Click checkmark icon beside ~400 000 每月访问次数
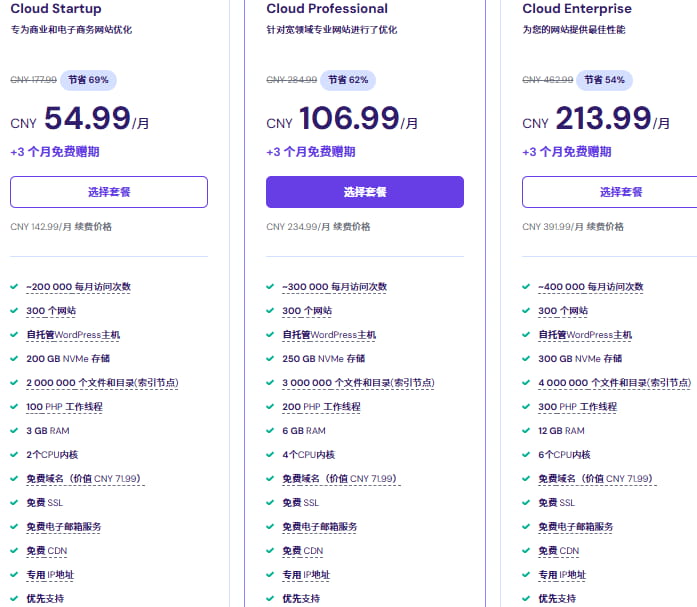 (x=526, y=287)
